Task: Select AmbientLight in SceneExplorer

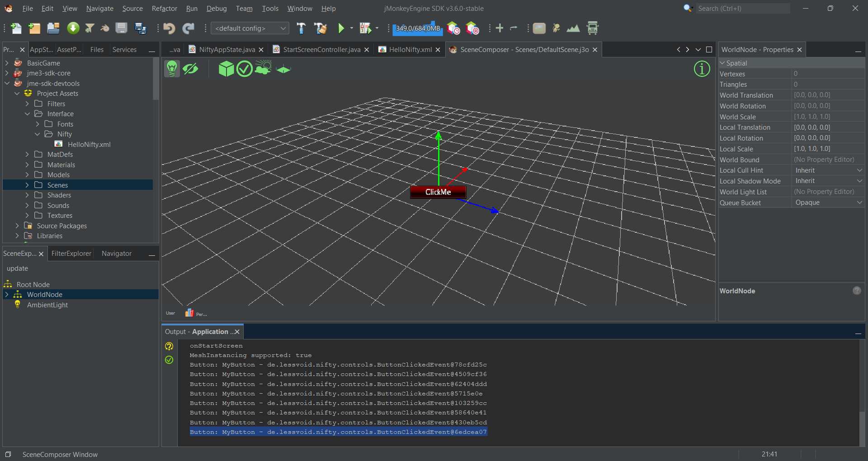Action: pyautogui.click(x=47, y=305)
